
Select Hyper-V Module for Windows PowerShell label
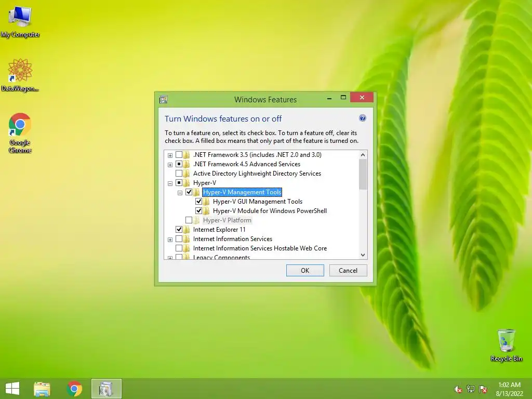coord(270,211)
